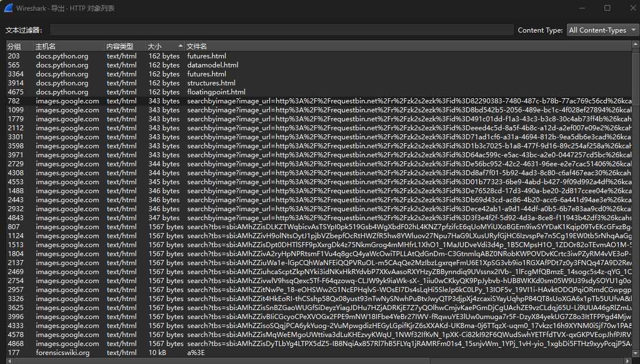The image size is (640, 364).
Task: Sort by the 主机名 column header
Action: click(x=69, y=47)
